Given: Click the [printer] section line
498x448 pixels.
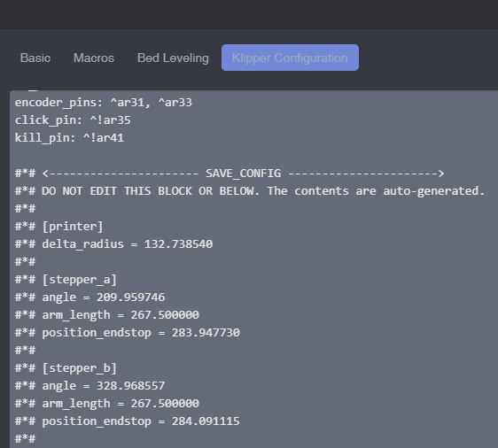Looking at the screenshot, I should click(59, 227).
